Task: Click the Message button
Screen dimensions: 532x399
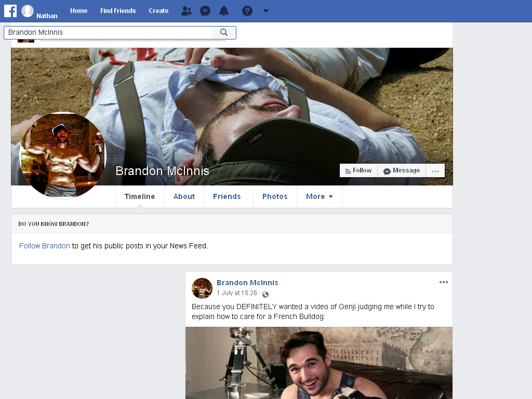Action: [x=402, y=170]
